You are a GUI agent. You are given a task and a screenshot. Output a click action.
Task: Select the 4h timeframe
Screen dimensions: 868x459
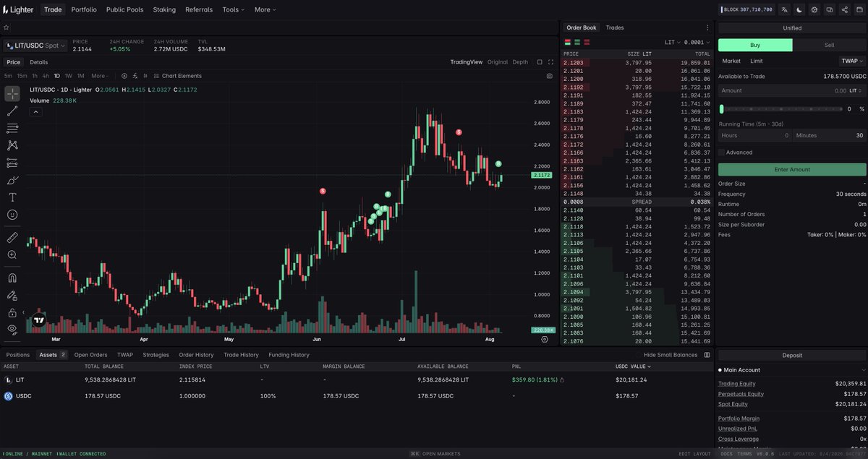[46, 76]
